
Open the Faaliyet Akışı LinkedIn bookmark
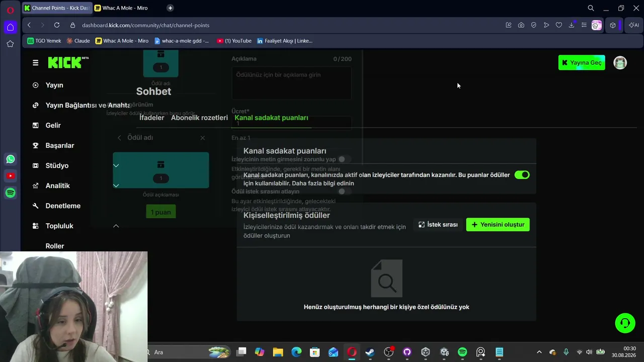pyautogui.click(x=284, y=41)
